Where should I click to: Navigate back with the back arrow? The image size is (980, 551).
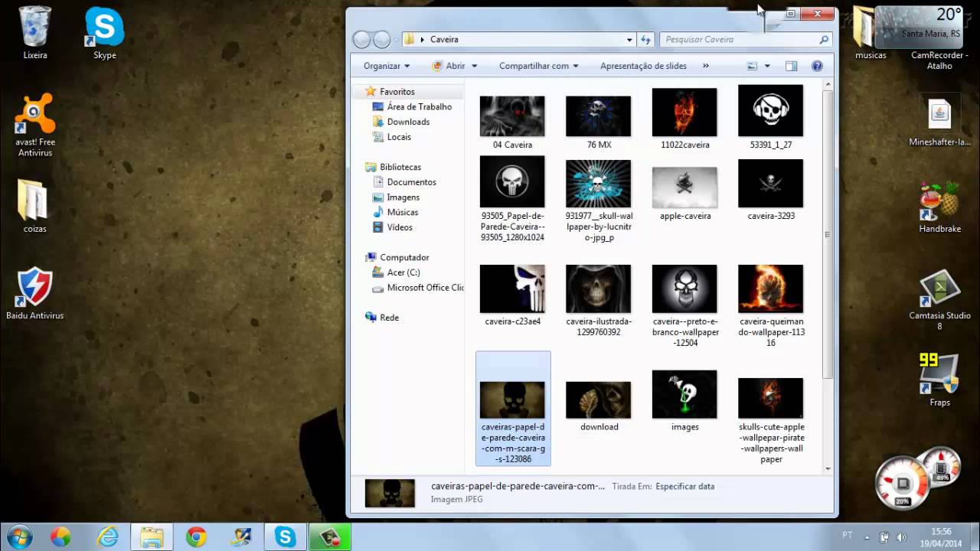click(361, 39)
